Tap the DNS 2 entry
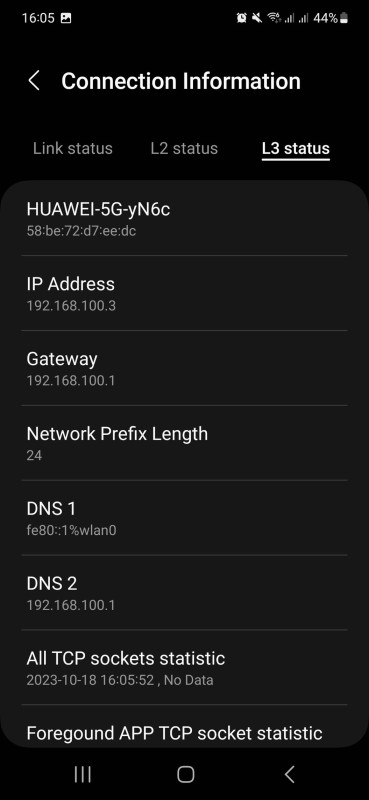 pyautogui.click(x=184, y=592)
